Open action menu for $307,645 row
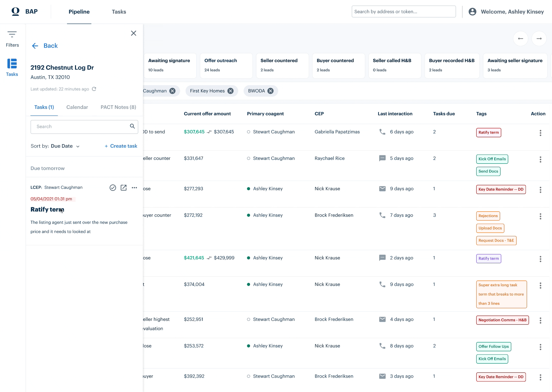 540,133
